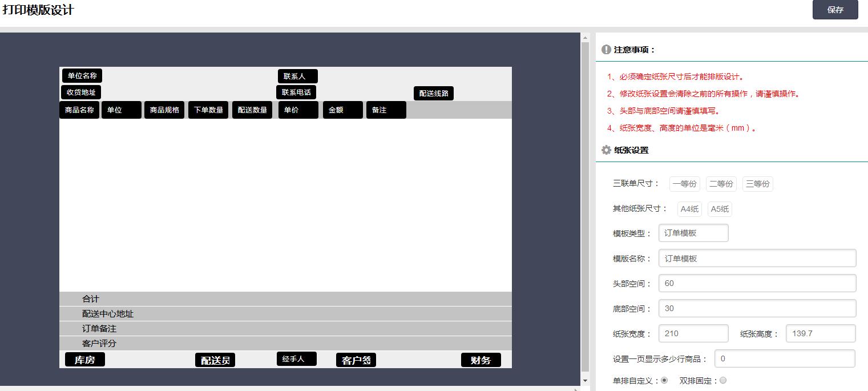The image size is (868, 391).
Task: Pick the 三等份 paper size option
Action: [757, 184]
